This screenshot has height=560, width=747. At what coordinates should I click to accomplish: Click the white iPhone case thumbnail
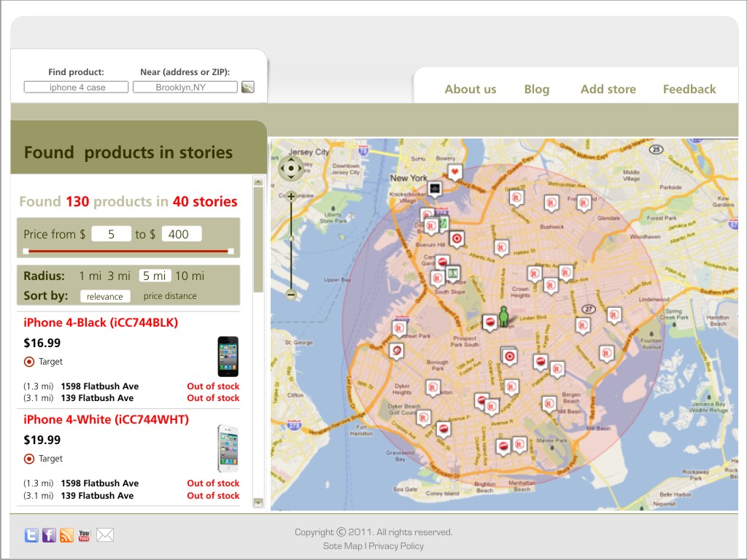point(228,448)
